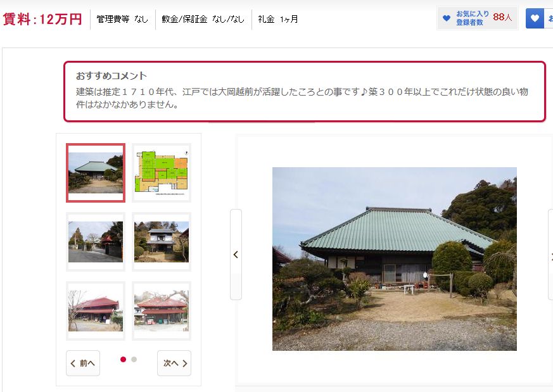This screenshot has height=392, width=553.
Task: Go to previous thumbnails page 前へ
Action: pyautogui.click(x=83, y=363)
